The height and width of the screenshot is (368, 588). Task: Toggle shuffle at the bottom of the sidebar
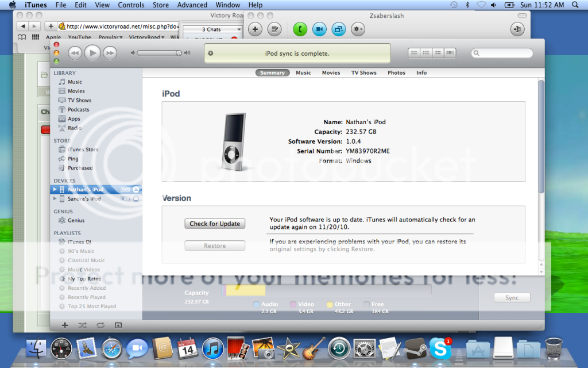83,325
